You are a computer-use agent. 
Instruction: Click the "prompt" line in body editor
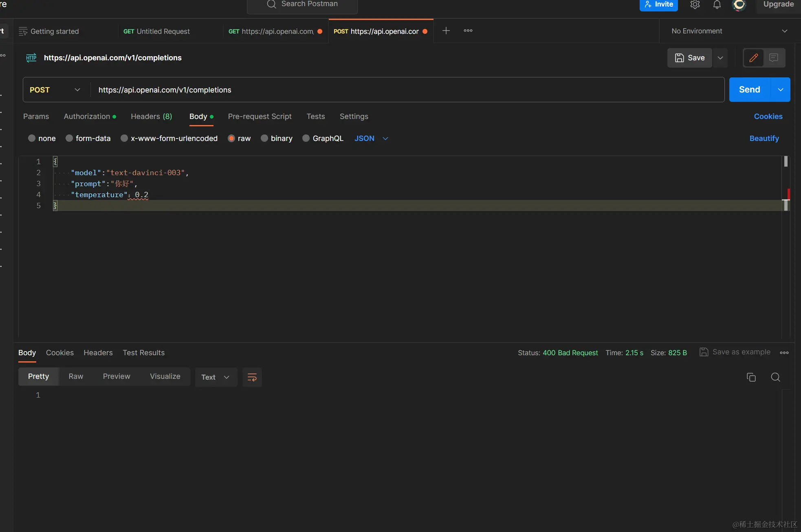point(104,184)
